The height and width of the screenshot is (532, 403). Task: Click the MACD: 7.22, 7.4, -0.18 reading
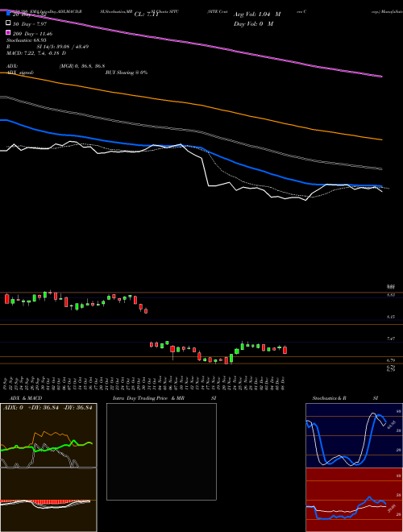point(36,53)
